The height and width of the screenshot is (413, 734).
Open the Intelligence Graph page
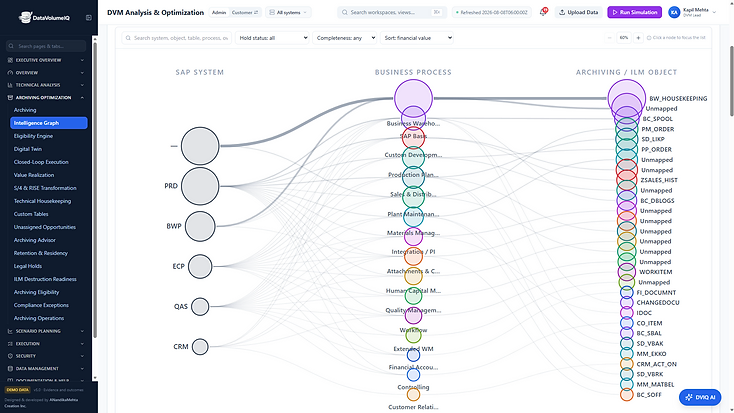tap(49, 123)
